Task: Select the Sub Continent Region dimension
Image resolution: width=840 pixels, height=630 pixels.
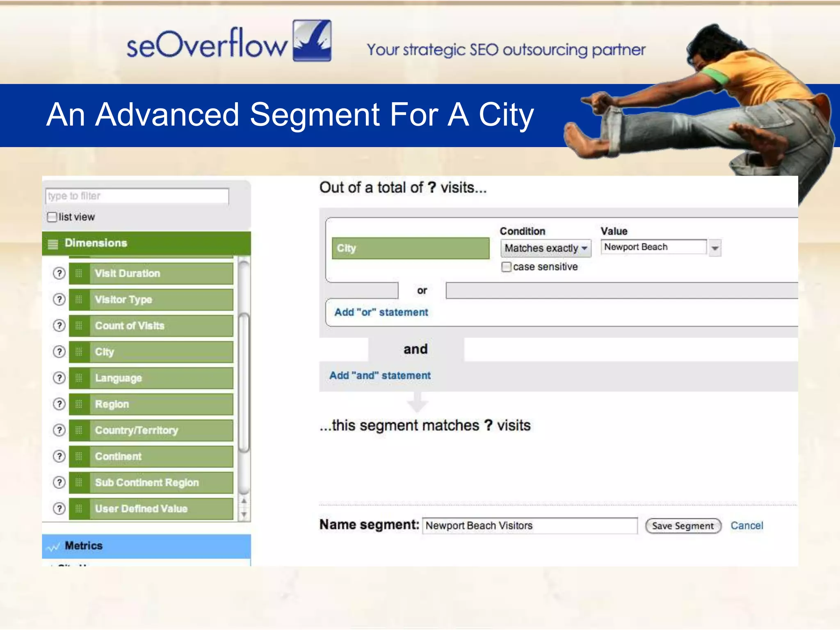Action: click(x=151, y=482)
